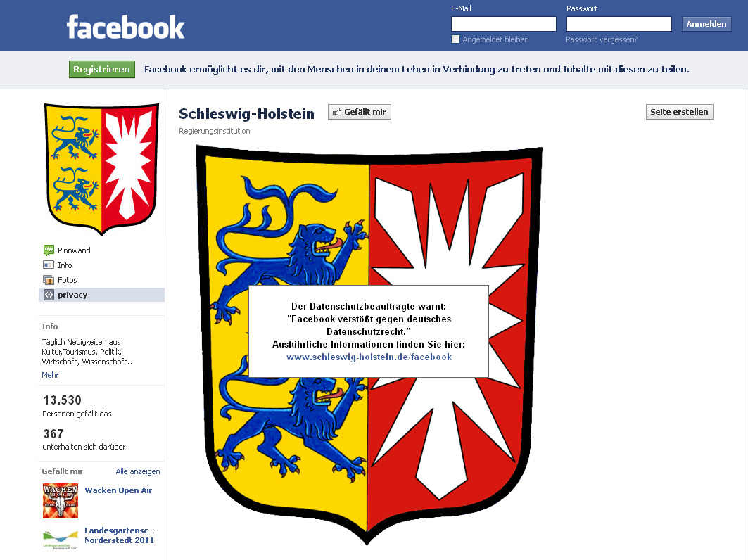Open Landesgartensc... Norderstedt 2011 link
Screen dimensions: 748x560
119,535
